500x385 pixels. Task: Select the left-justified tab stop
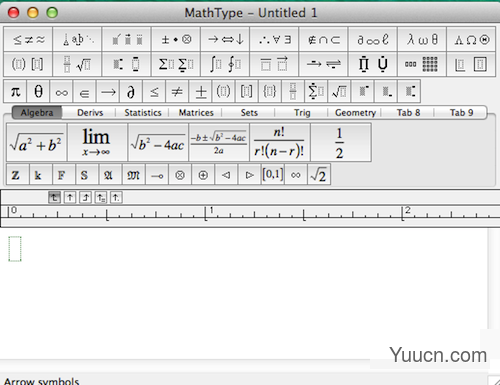[x=54, y=197]
